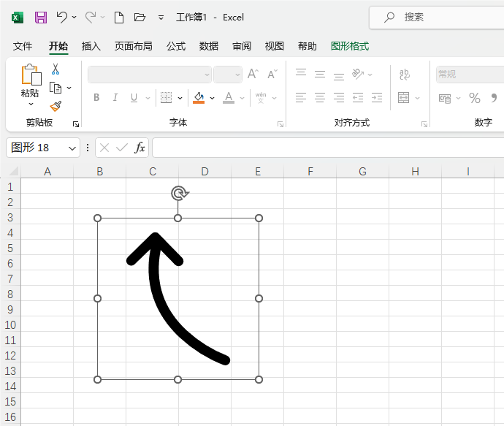This screenshot has width=504, height=426.
Task: Apply the orange fill color bucket
Action: 199,97
